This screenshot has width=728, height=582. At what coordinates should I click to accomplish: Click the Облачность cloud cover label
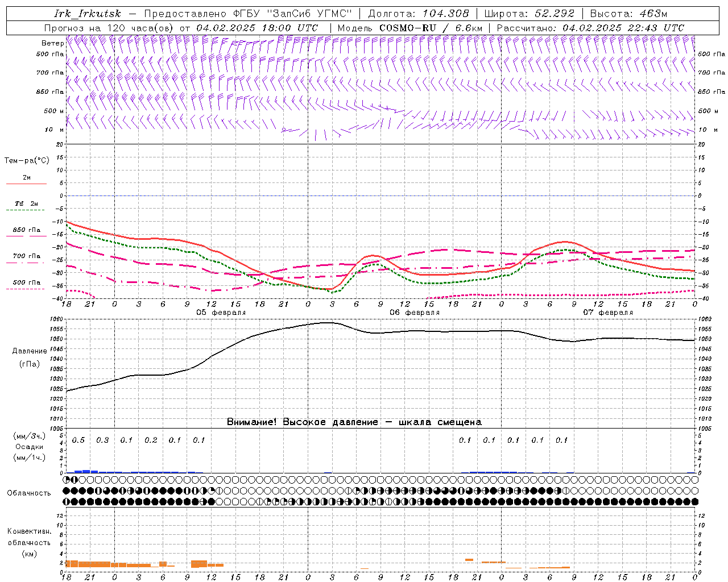pos(29,493)
